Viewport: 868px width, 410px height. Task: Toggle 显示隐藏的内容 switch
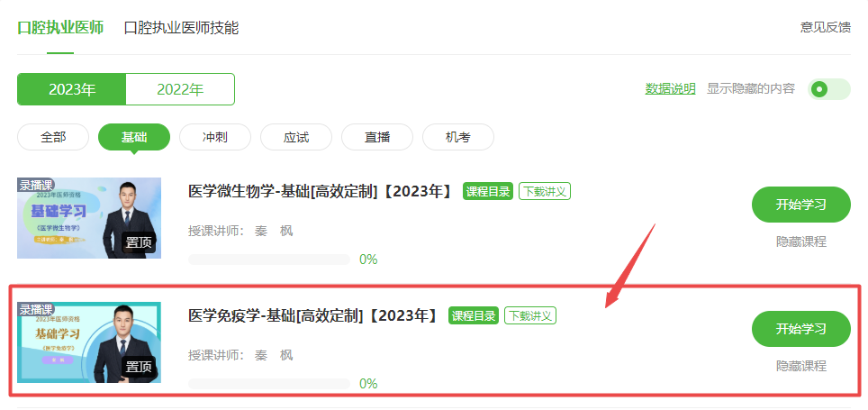[828, 89]
